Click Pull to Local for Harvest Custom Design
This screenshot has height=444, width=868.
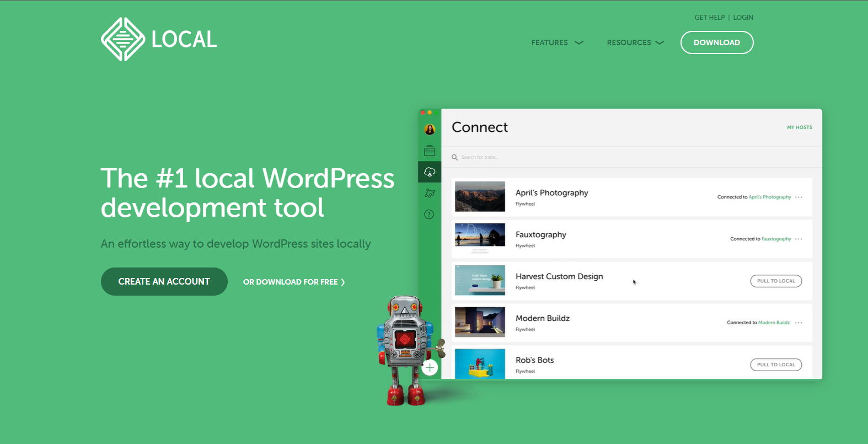tap(776, 281)
